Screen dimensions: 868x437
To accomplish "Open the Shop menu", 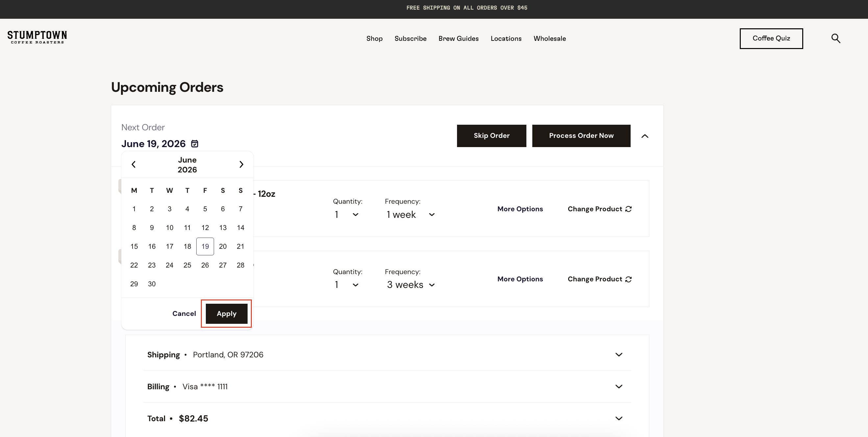I will [374, 39].
